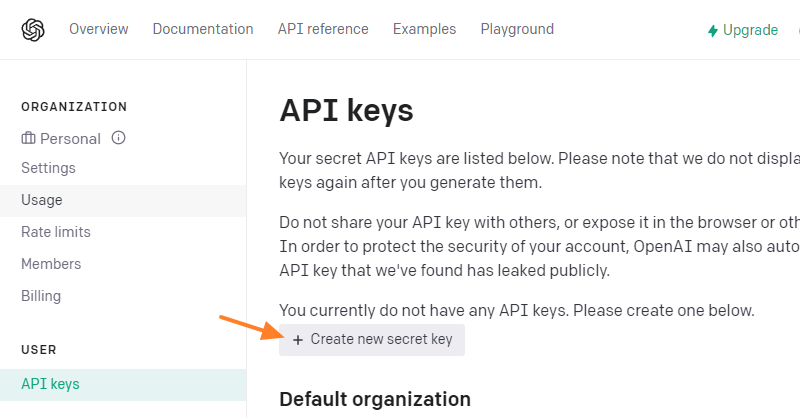This screenshot has height=418, width=800.
Task: Click the plus icon on the secret key button
Action: click(x=298, y=340)
